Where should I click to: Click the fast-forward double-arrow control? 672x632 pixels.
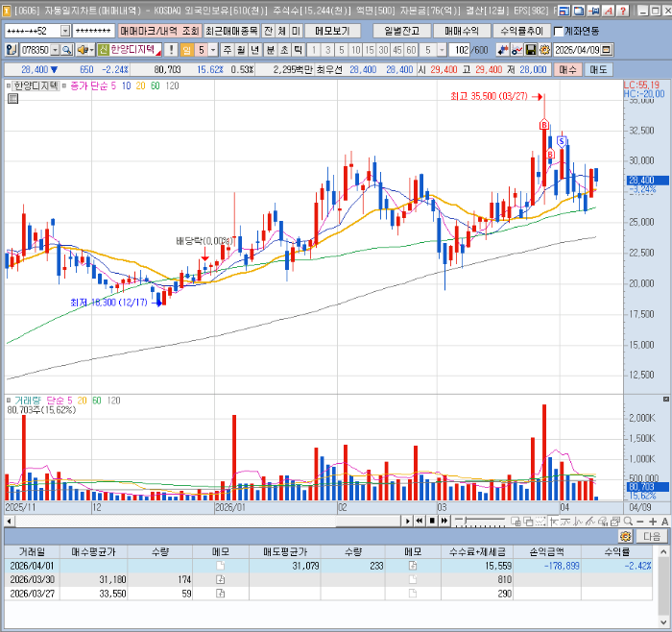[x=444, y=521]
